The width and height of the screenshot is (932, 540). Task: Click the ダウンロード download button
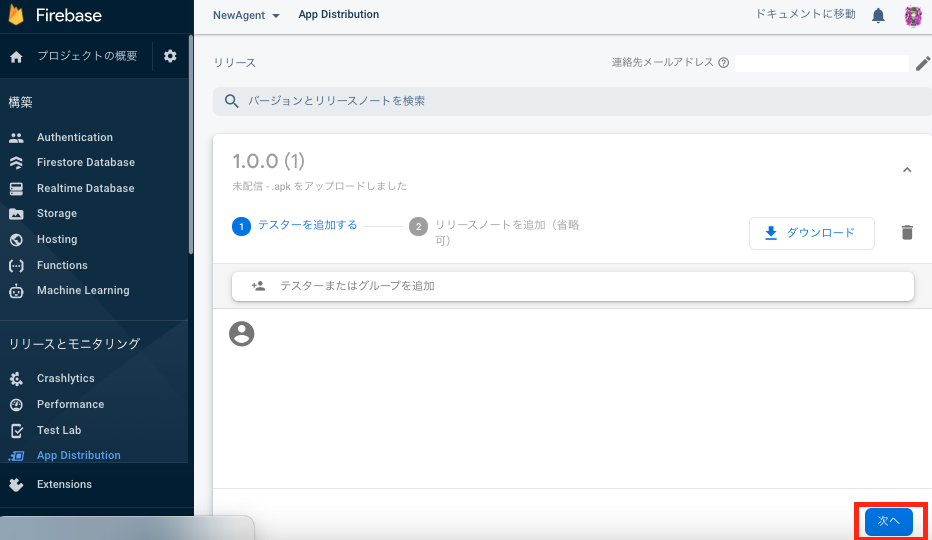(811, 233)
